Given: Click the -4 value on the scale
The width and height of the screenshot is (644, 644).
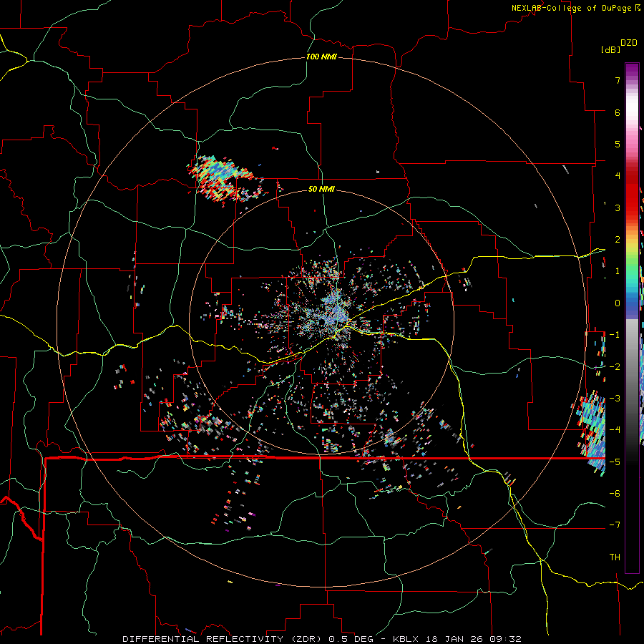Looking at the screenshot, I should (x=615, y=430).
